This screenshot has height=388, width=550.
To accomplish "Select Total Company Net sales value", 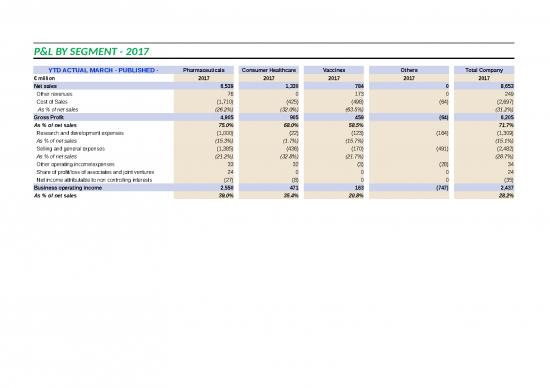I will 507,86.
